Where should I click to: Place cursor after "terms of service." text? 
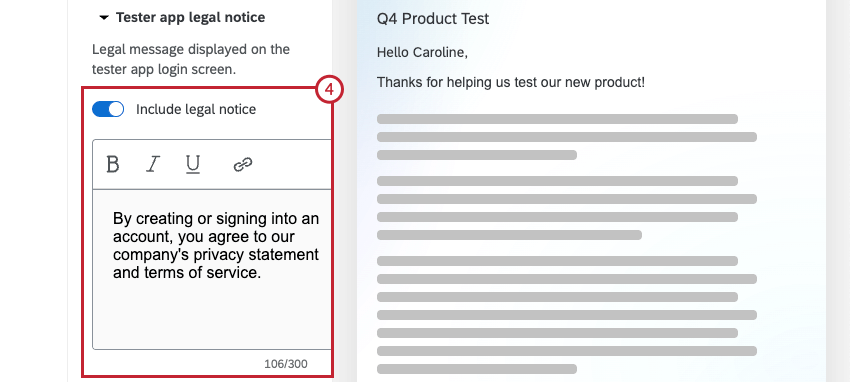(x=263, y=273)
